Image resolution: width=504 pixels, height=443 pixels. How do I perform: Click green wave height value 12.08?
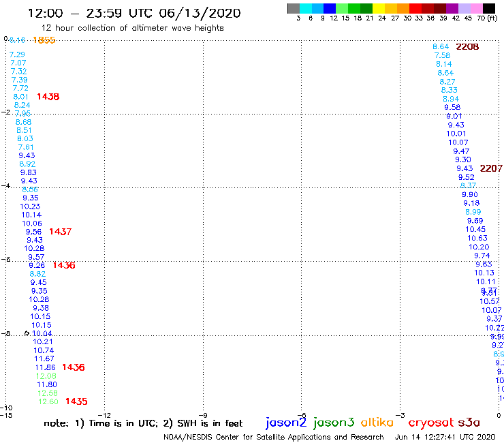coord(46,376)
